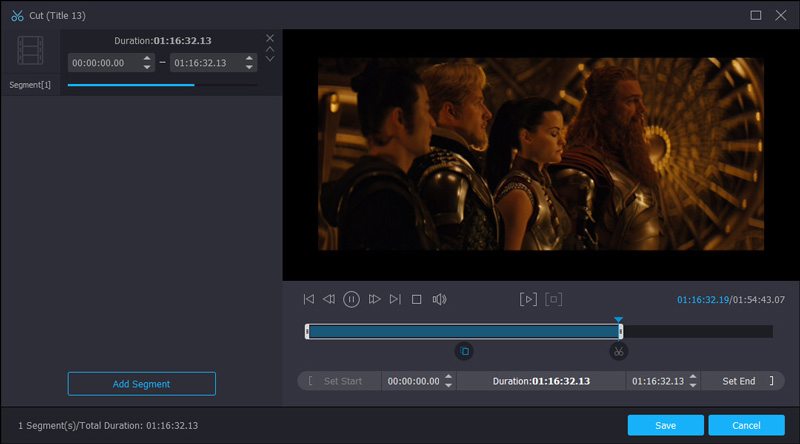Pause the video playback

(352, 299)
